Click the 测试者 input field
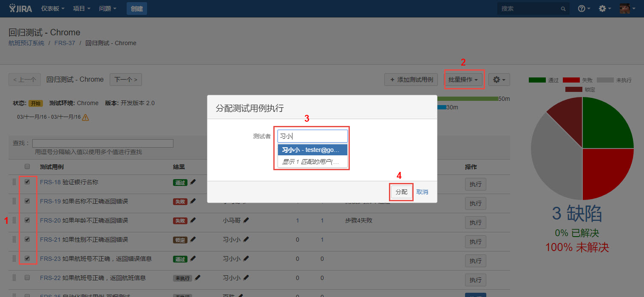 tap(312, 136)
